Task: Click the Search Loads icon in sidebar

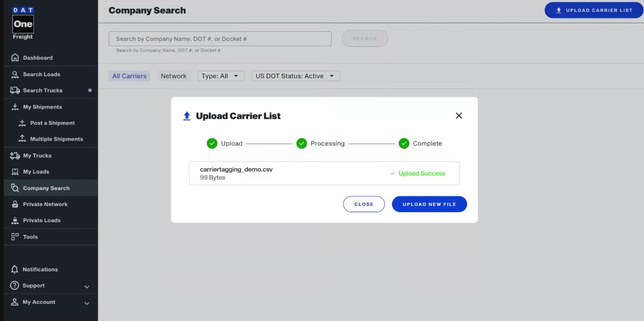Action: [x=15, y=74]
